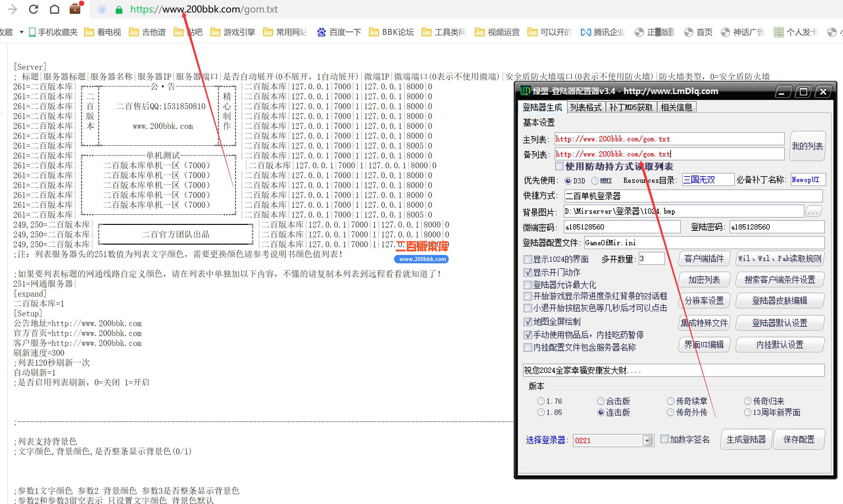Open the 视频运营 bookmark folder
843x504 pixels.
(x=497, y=32)
